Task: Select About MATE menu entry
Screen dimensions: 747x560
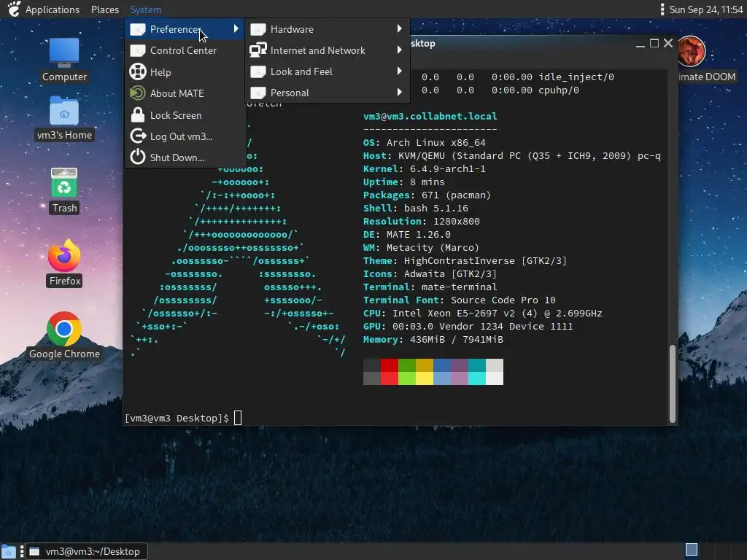Action: click(185, 93)
